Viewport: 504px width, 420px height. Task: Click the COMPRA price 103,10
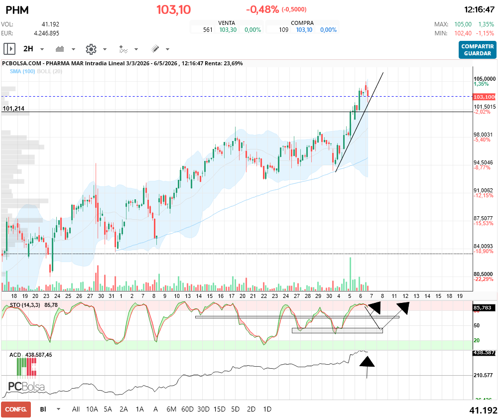pos(304,30)
